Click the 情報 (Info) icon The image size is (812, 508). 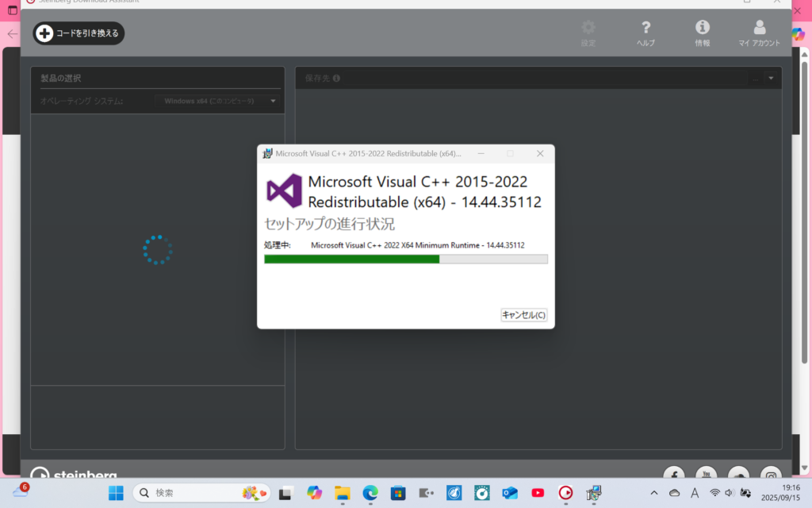point(702,33)
